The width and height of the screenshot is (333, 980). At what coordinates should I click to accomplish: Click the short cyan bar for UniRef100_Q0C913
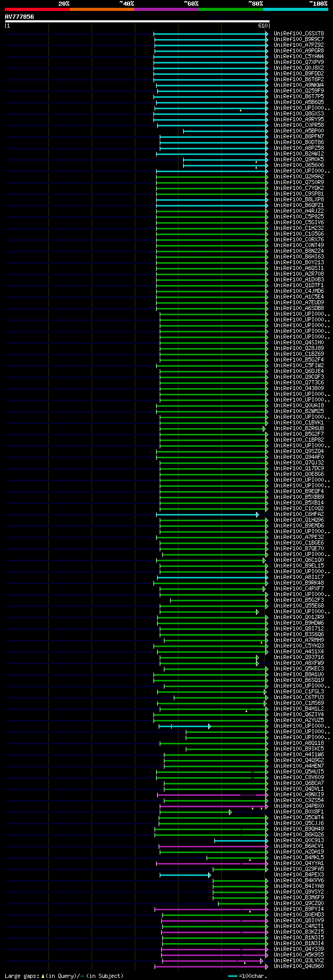[x=241, y=840]
